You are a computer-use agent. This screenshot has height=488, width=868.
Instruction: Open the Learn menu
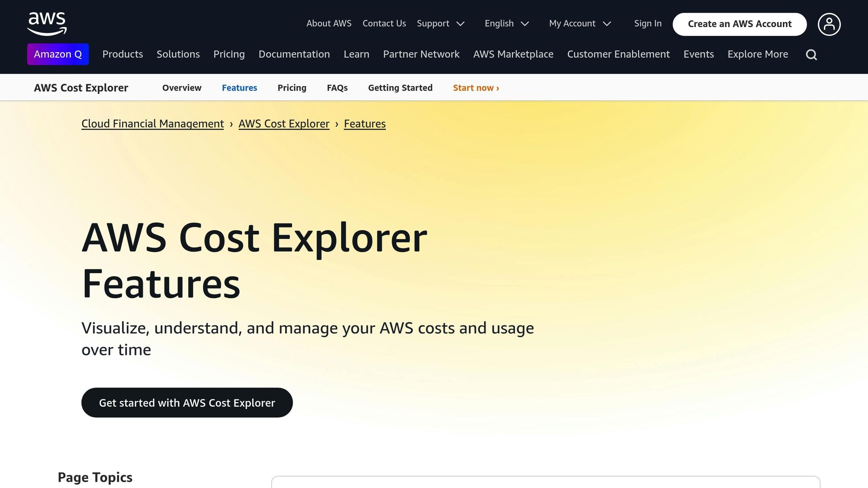pos(356,54)
